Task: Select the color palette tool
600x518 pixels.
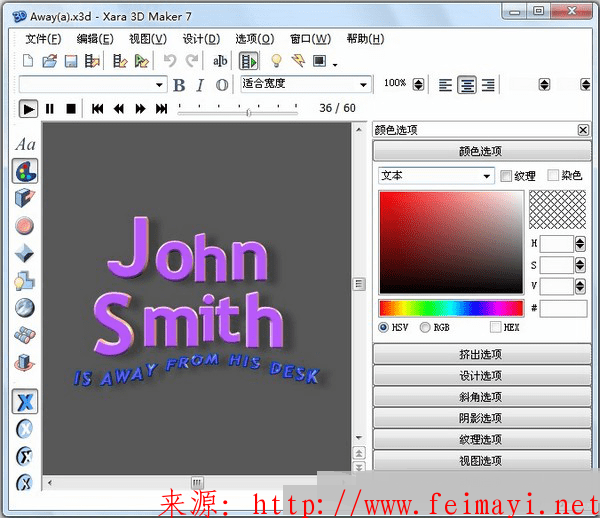Action: point(25,171)
